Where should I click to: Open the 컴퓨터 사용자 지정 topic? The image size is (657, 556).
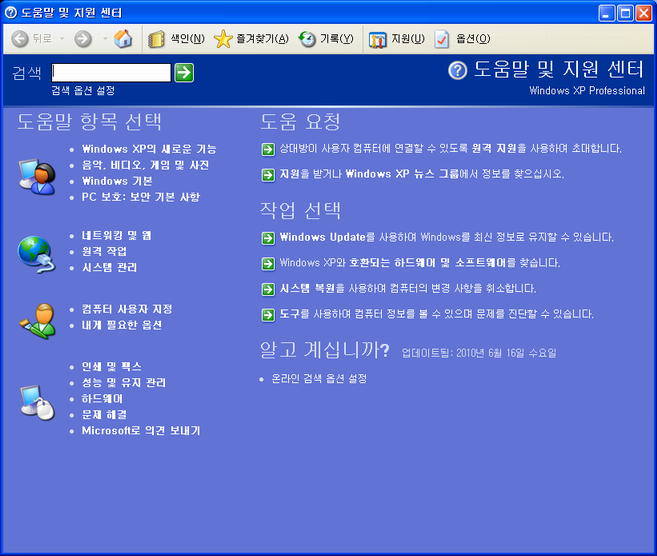(x=127, y=309)
